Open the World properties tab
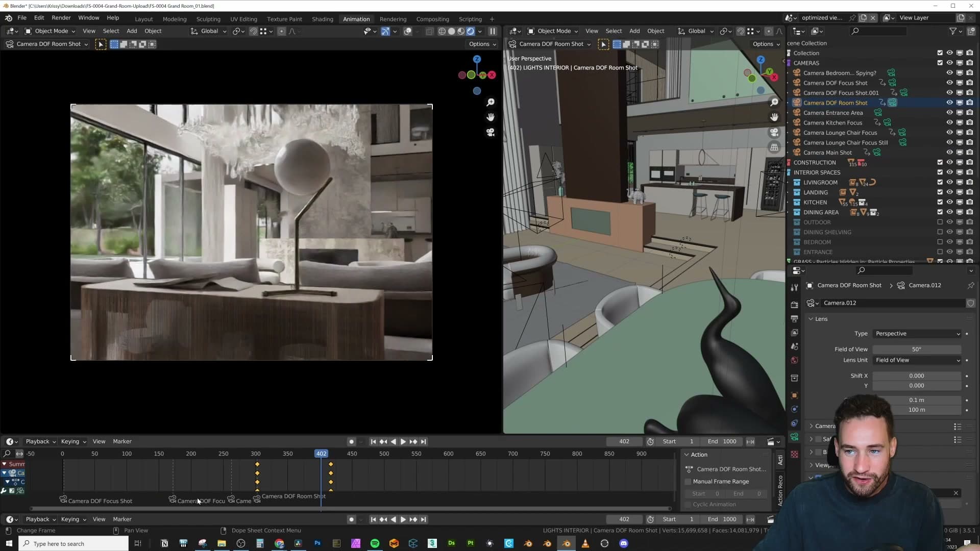Viewport: 980px width, 551px height. point(794,360)
